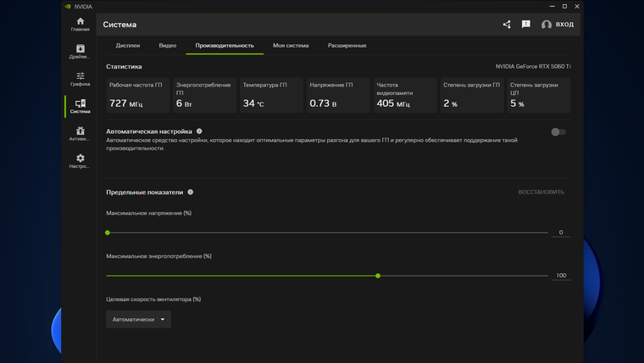Viewport: 644px width, 363px height.
Task: Click the Рабочая частота ГП stat card
Action: [x=138, y=95]
